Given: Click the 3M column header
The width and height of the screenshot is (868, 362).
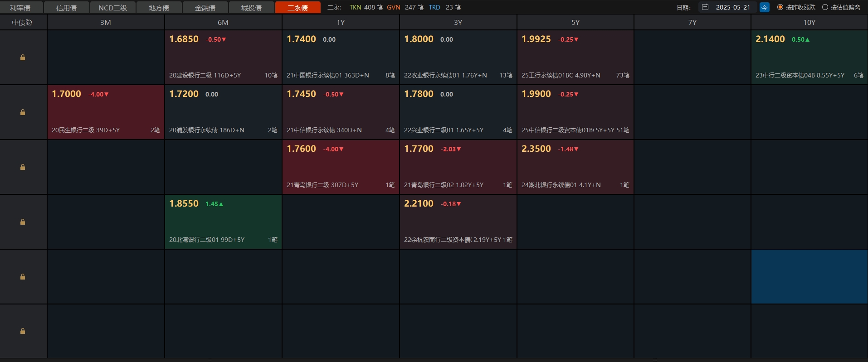Looking at the screenshot, I should click(106, 22).
